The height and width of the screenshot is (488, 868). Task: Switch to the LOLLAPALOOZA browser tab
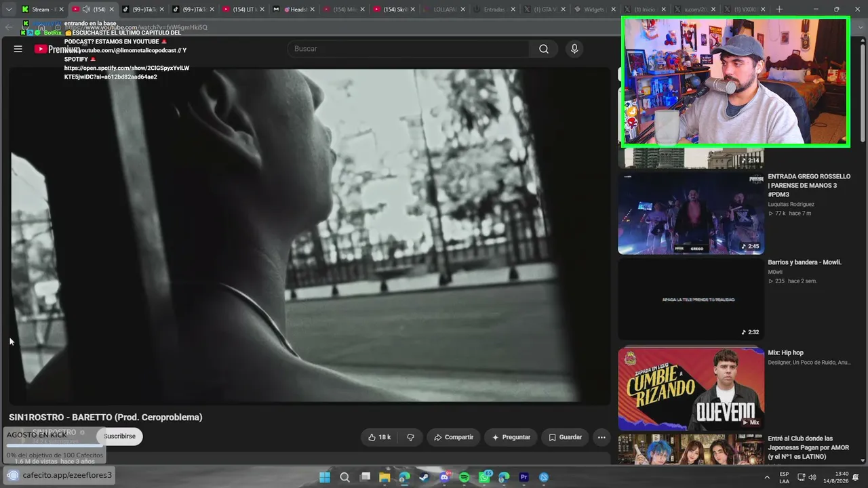(443, 9)
